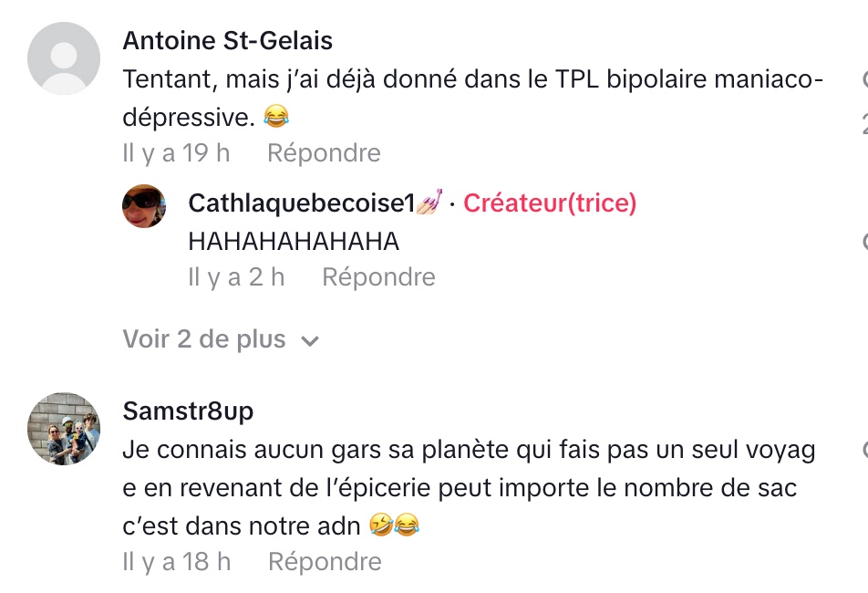Click the laughing emoji after "dépressive."

click(275, 117)
